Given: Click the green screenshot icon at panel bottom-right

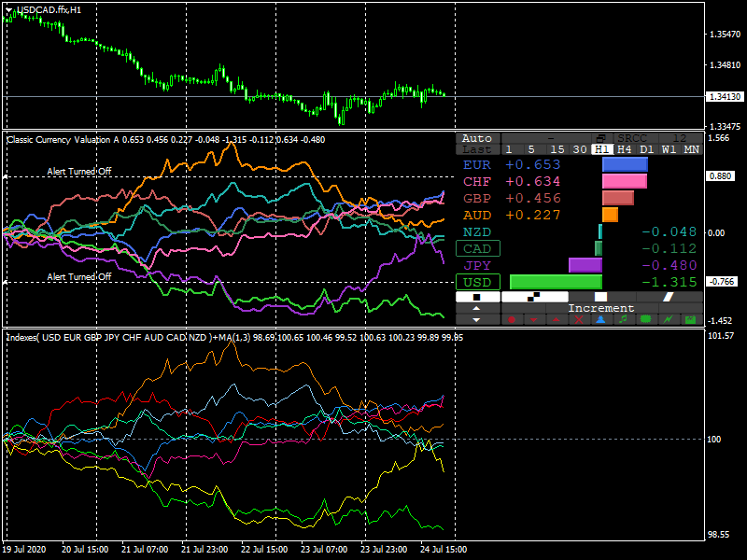Looking at the screenshot, I should [x=689, y=320].
